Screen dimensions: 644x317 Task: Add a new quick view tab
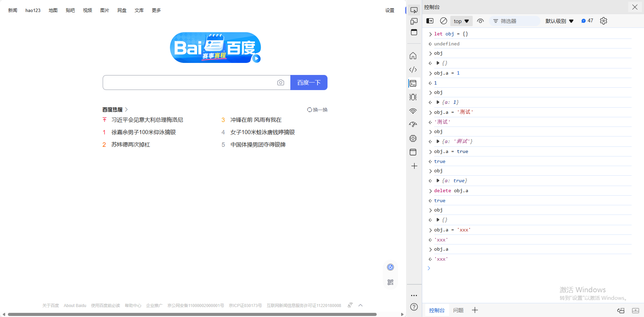tap(475, 310)
